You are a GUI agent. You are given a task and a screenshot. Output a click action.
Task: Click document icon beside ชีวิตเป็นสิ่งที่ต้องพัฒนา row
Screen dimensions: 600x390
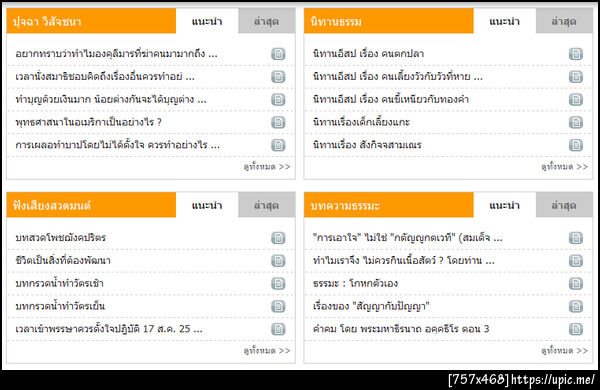click(x=278, y=261)
